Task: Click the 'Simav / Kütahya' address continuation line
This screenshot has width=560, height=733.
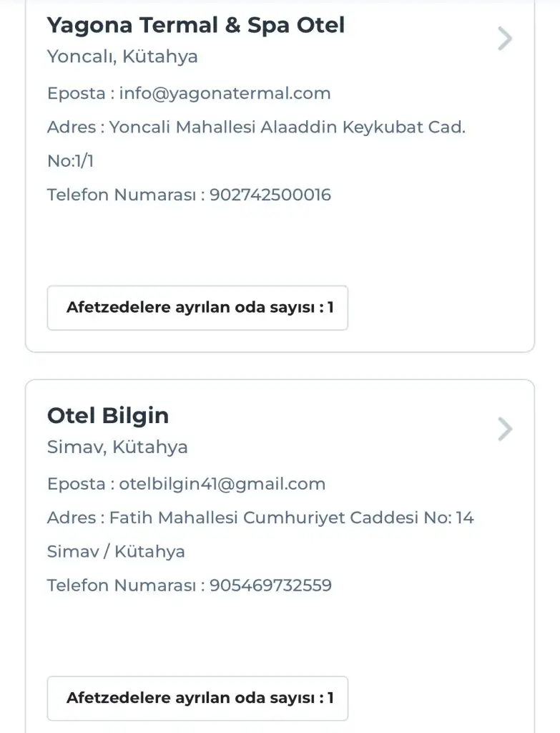Action: [x=116, y=552]
